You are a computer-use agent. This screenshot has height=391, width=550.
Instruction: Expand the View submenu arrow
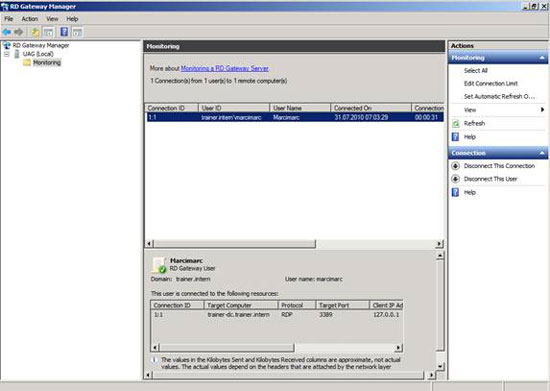(x=542, y=110)
